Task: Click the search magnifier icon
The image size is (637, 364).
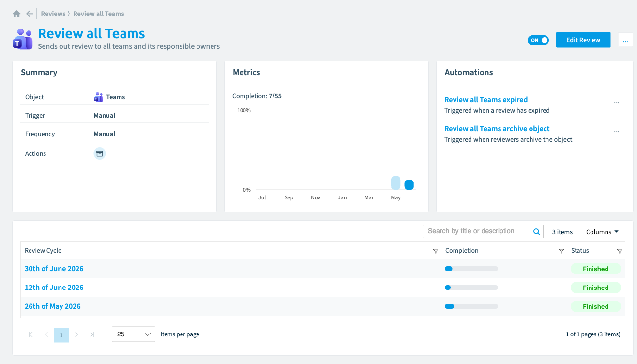Action: pos(536,231)
